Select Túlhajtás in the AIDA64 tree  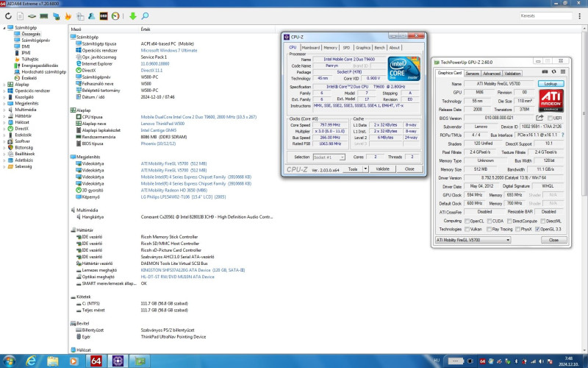coord(30,60)
